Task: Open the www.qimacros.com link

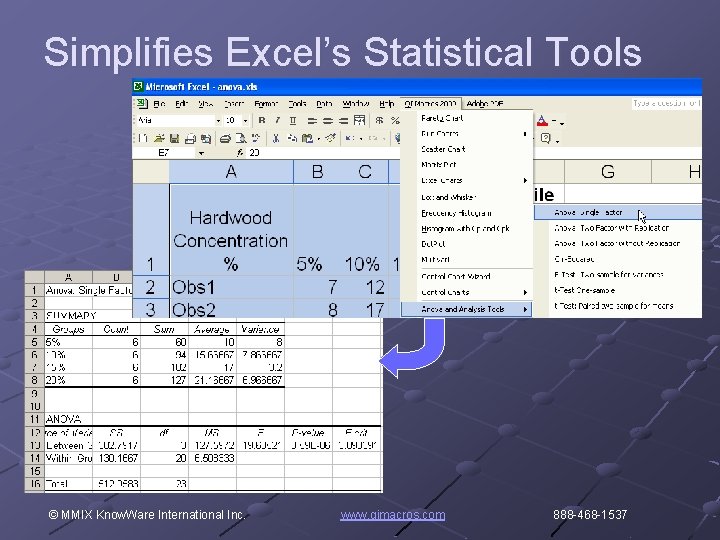Action: (393, 515)
